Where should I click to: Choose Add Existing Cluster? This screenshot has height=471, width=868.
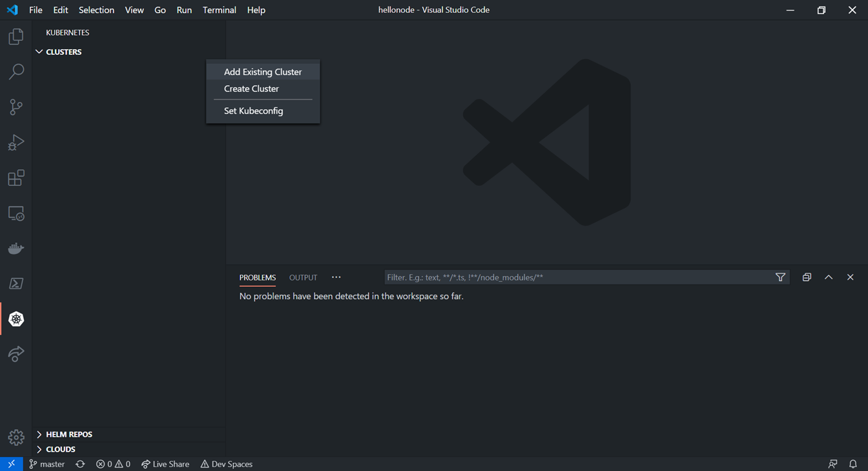pos(263,72)
